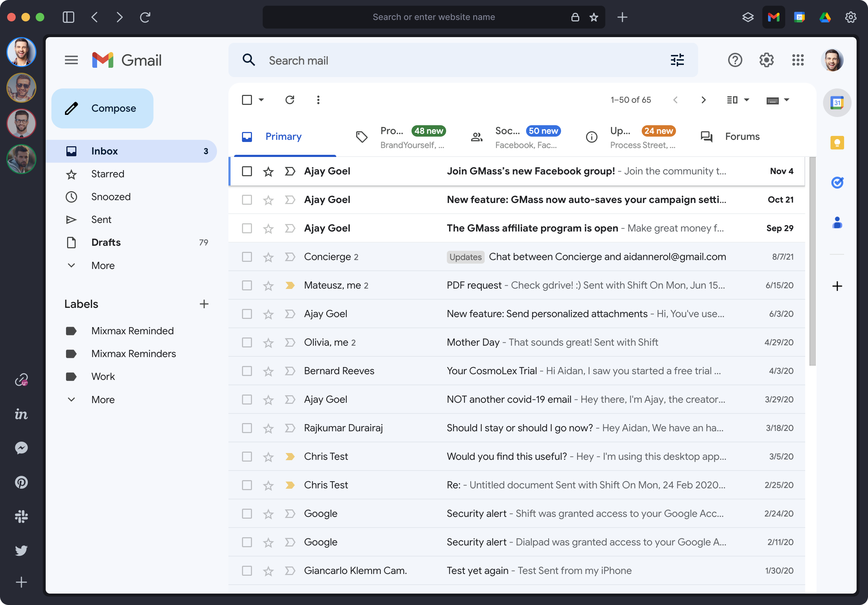Expand the dropdown for select options

260,100
